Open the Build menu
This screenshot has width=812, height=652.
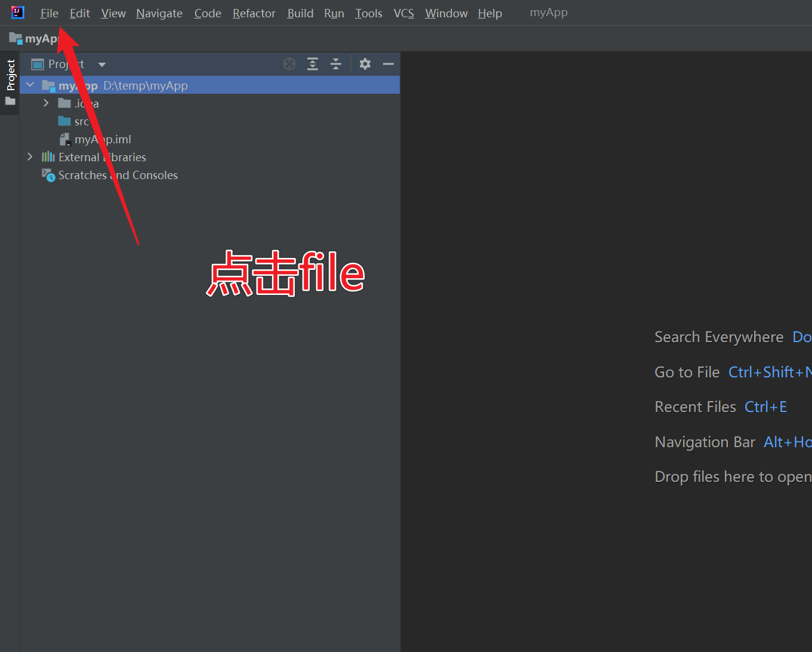(x=300, y=13)
